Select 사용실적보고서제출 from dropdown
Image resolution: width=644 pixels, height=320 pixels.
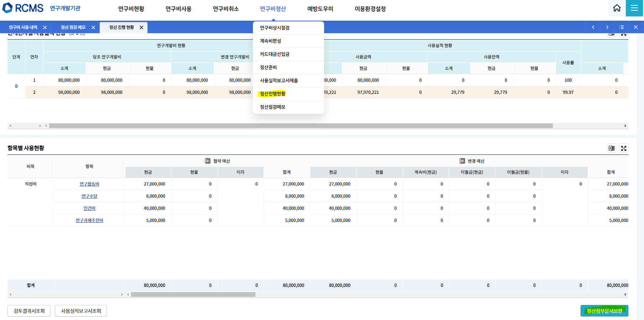tap(289, 81)
